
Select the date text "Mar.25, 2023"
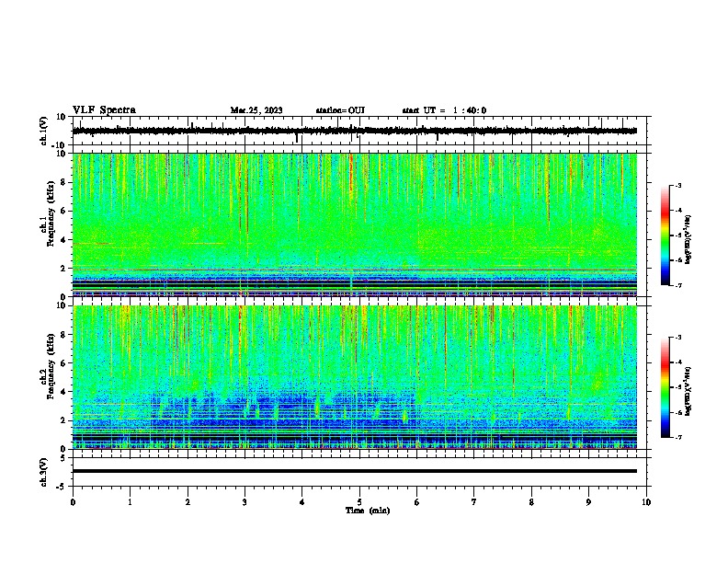tap(256, 110)
